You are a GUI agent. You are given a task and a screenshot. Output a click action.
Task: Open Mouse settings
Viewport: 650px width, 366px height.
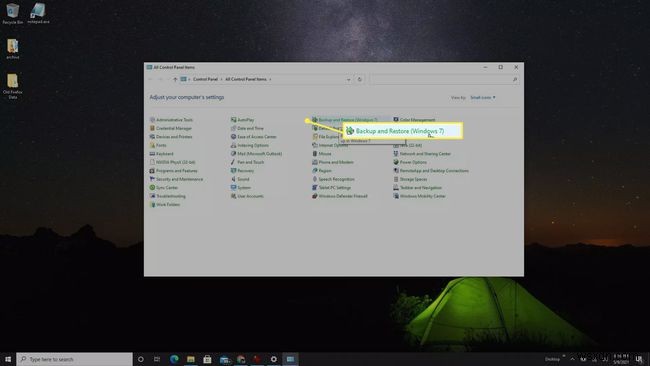click(x=322, y=154)
